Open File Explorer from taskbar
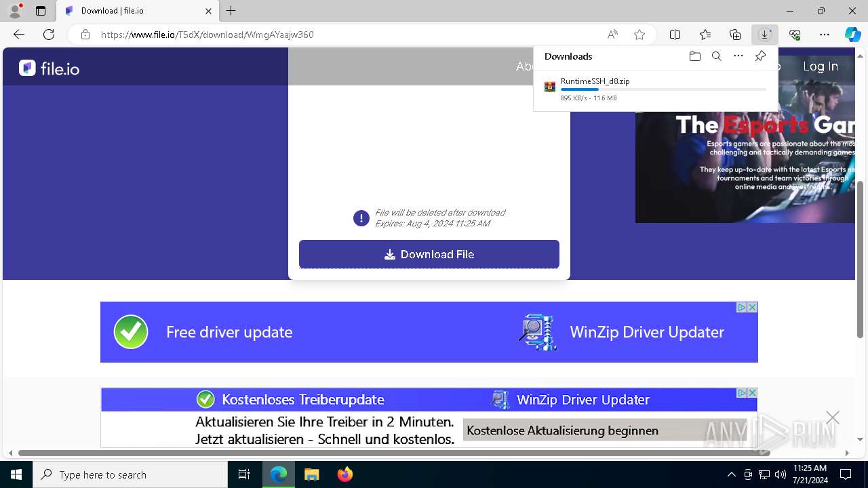The width and height of the screenshot is (868, 488). (312, 474)
